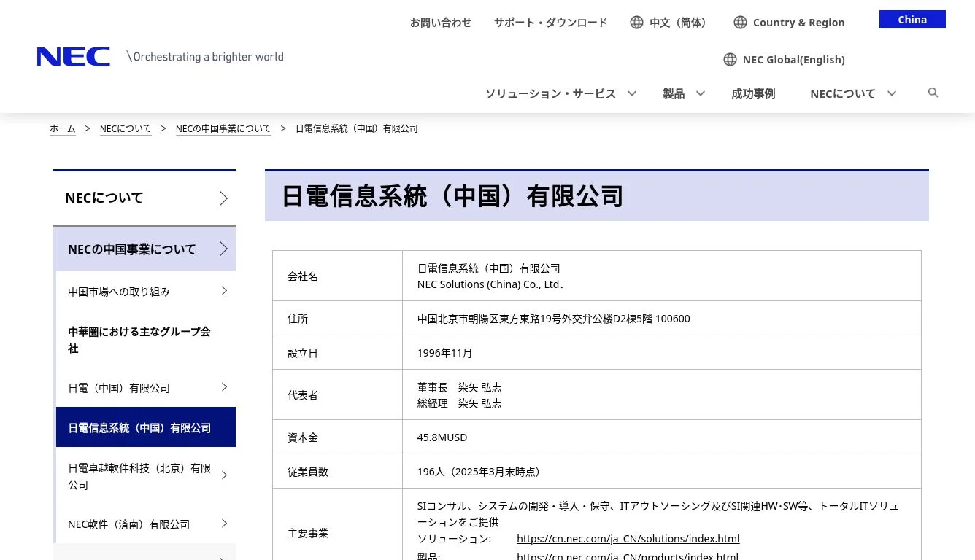
Task: Open 製品 menu
Action: (674, 93)
